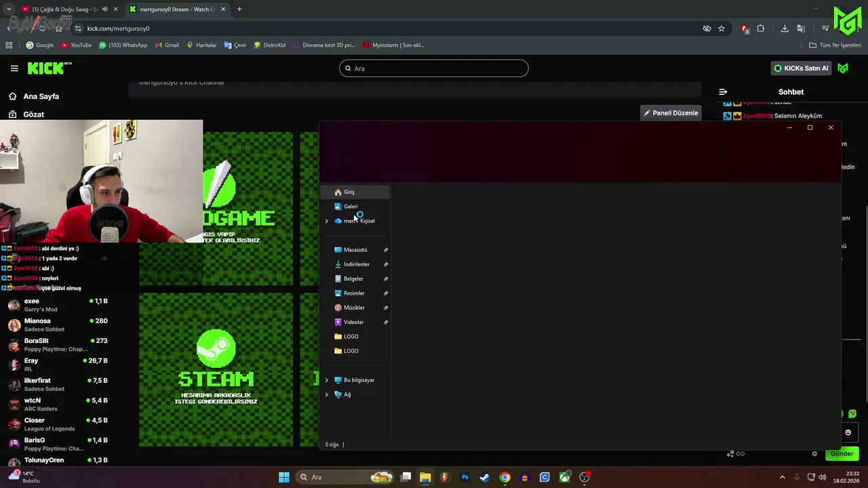Viewport: 868px width, 488px height.
Task: Open the Resimler folder
Action: pyautogui.click(x=355, y=293)
